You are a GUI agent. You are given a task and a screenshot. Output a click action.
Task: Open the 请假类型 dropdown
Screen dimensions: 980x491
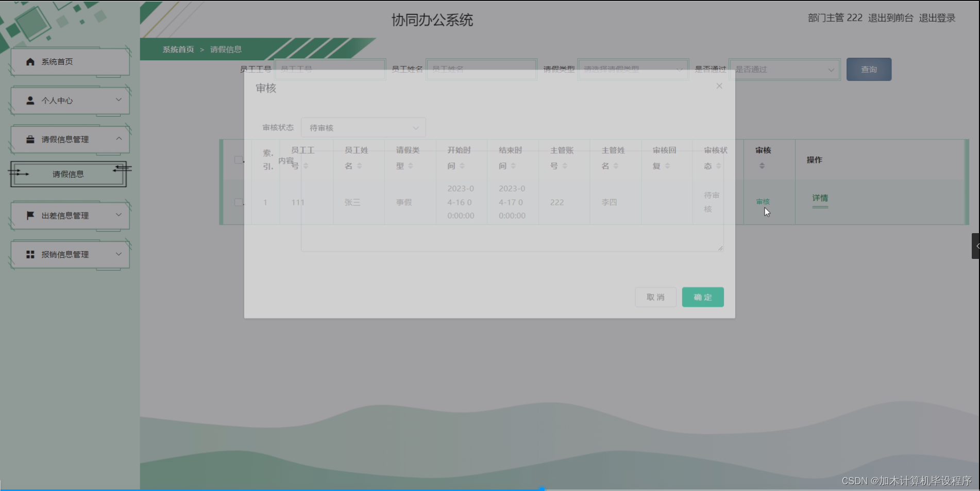[x=633, y=69]
